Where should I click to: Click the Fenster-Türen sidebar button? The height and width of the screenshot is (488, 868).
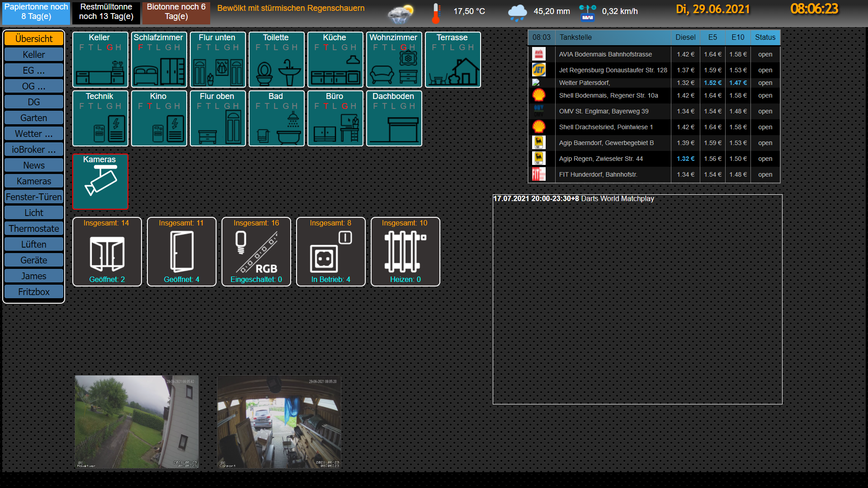[x=34, y=197]
